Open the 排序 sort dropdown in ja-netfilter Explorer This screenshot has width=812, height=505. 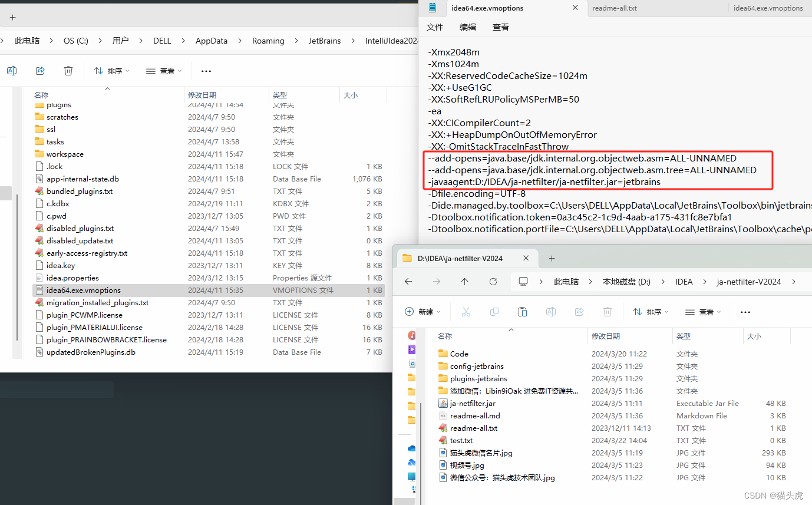coord(651,312)
